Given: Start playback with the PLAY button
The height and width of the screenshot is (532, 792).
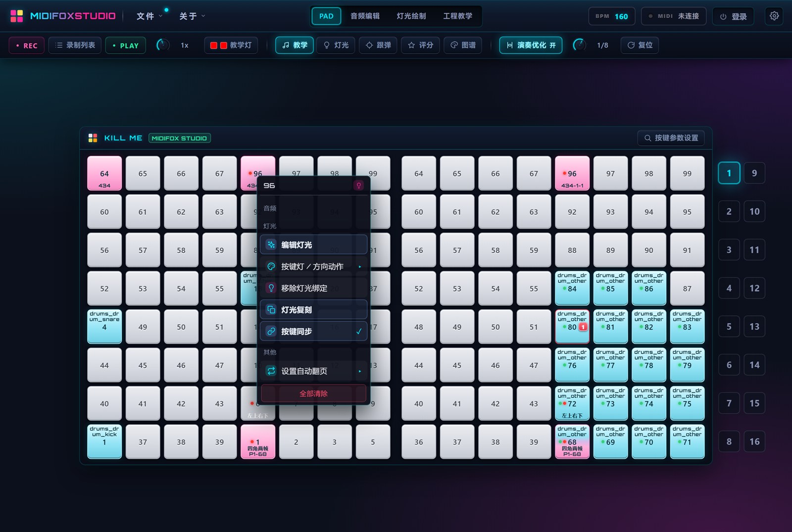Looking at the screenshot, I should tap(126, 46).
